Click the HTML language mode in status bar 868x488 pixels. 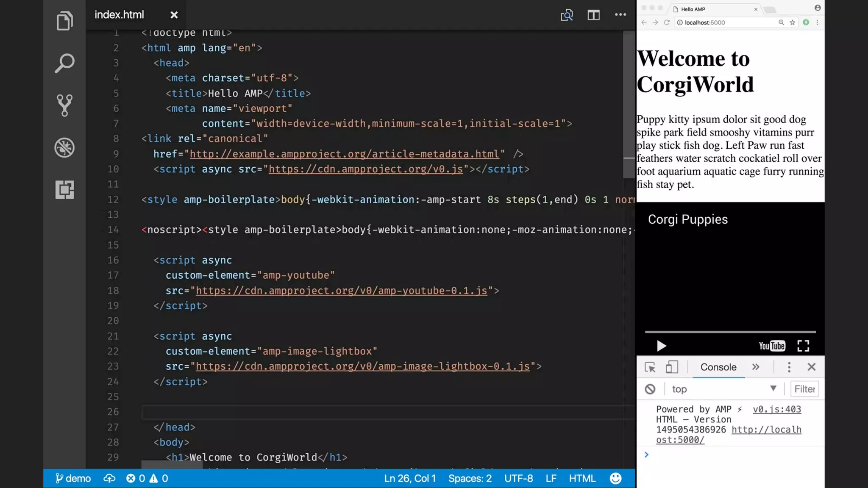tap(582, 478)
